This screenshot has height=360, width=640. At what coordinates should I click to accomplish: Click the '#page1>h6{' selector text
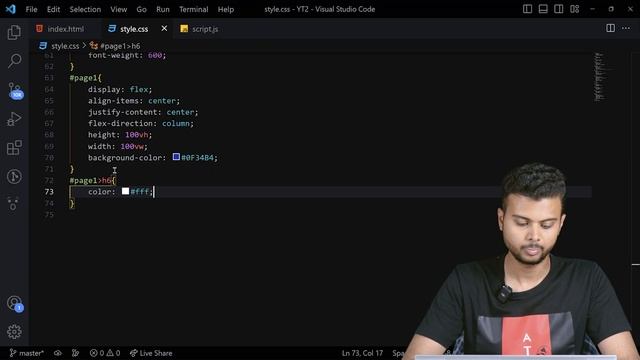(93, 180)
